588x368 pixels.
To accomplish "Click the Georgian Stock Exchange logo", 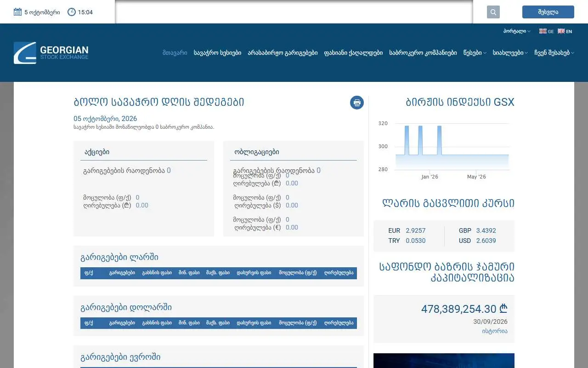I will [51, 53].
